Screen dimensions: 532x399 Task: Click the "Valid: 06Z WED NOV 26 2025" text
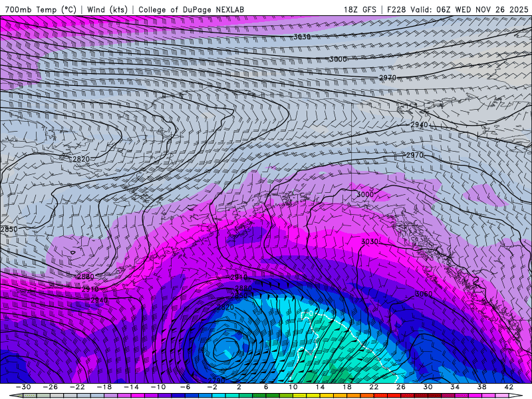click(469, 9)
